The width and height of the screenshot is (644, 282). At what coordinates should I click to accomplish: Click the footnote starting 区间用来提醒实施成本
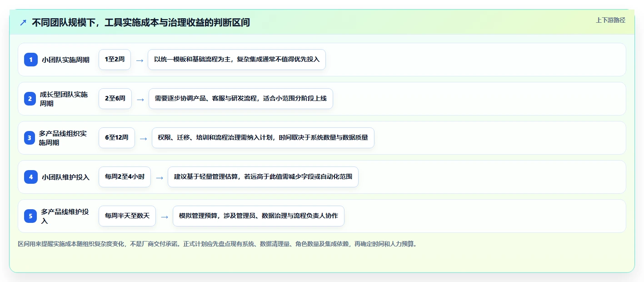tap(218, 244)
